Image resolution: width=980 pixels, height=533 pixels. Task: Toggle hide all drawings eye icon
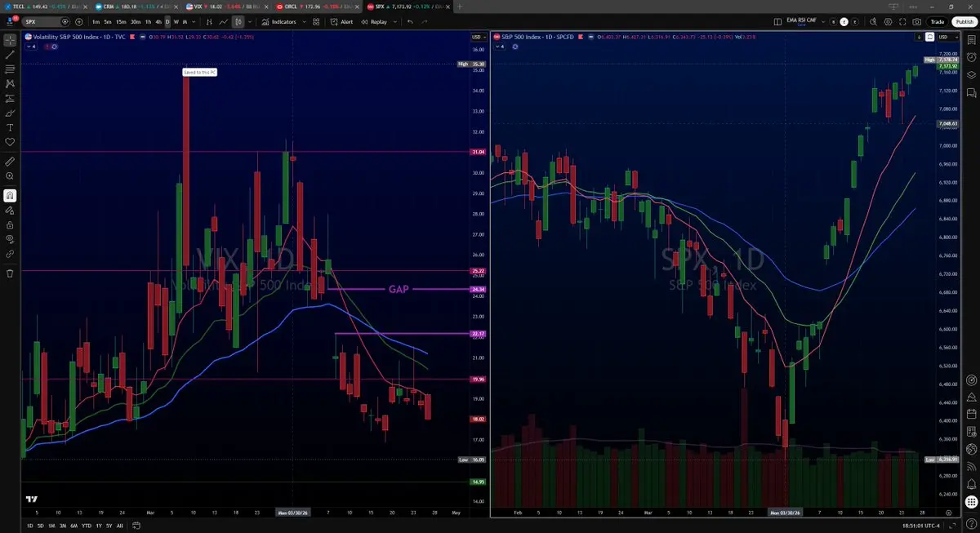click(x=10, y=239)
